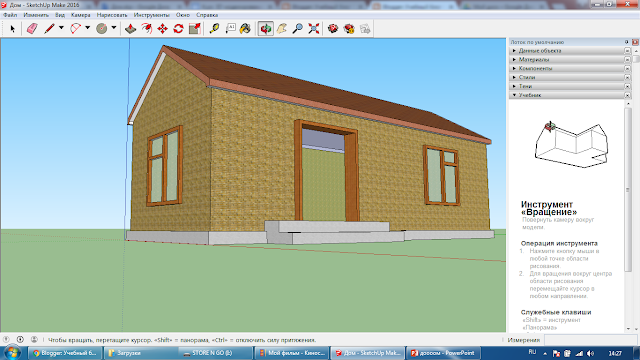Click the Измерения value input box
Screen dimensions: 640x360
[x=590, y=340]
